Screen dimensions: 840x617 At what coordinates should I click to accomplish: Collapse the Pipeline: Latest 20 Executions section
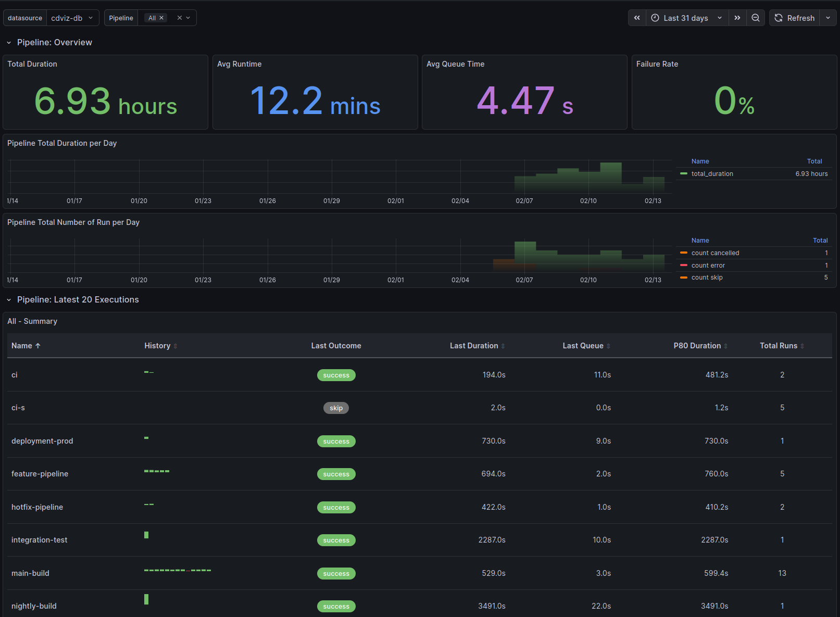(8, 299)
